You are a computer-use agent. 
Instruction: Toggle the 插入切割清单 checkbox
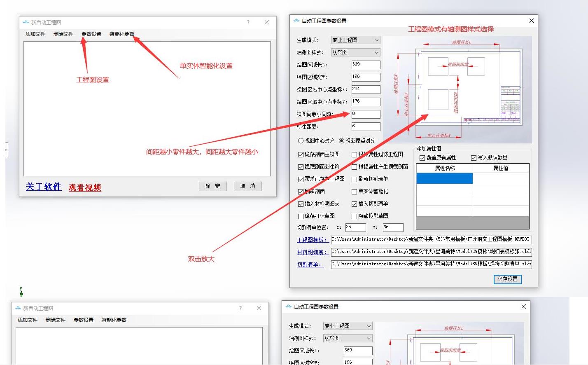point(354,204)
